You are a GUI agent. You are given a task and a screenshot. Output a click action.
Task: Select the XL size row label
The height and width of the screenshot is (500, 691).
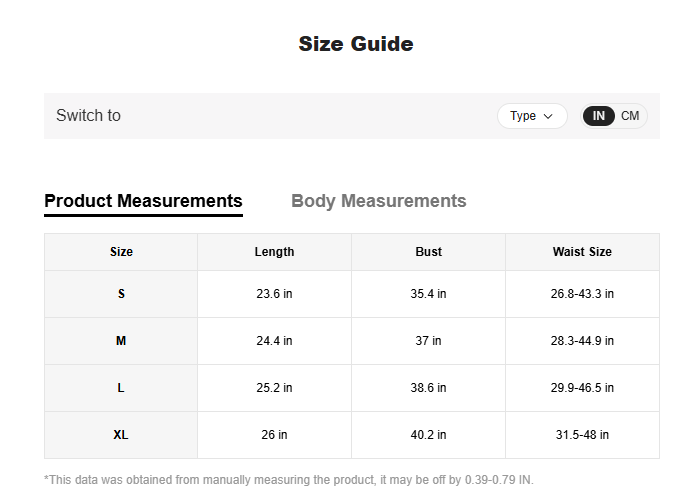click(x=121, y=435)
